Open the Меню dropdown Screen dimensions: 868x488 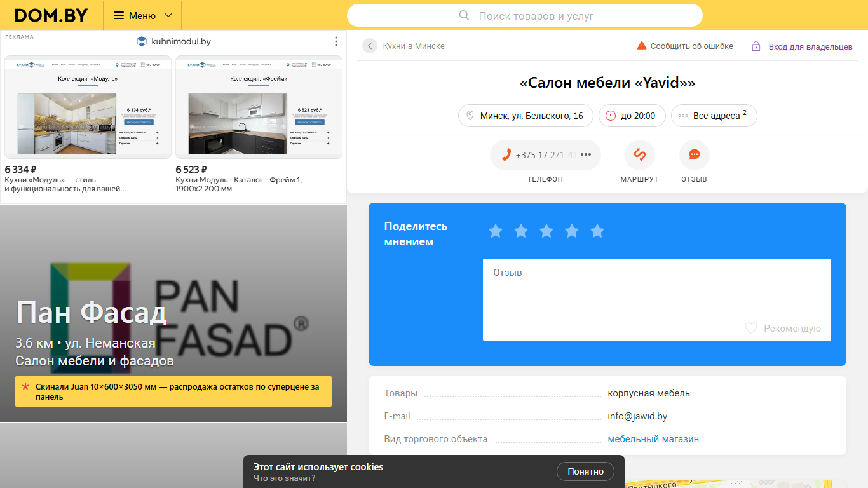click(142, 15)
